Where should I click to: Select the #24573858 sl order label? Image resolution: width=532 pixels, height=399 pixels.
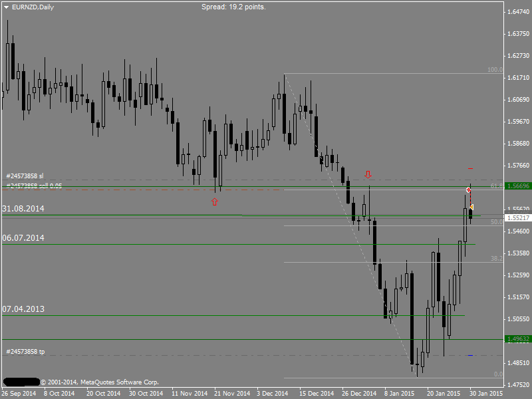pos(25,176)
